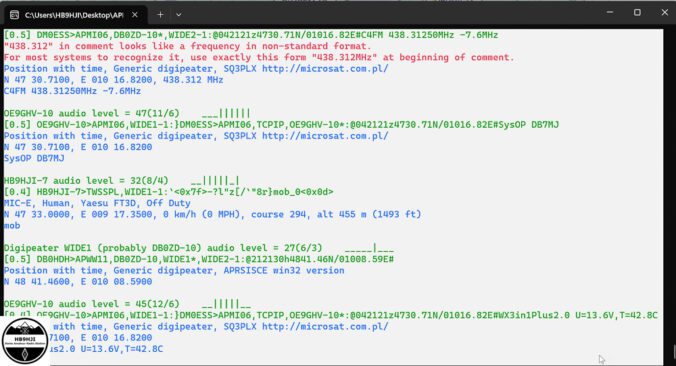The width and height of the screenshot is (676, 366).
Task: Click the "MIC-E, Human, Yaesu FT3D, Off Duty" line
Action: [97, 203]
